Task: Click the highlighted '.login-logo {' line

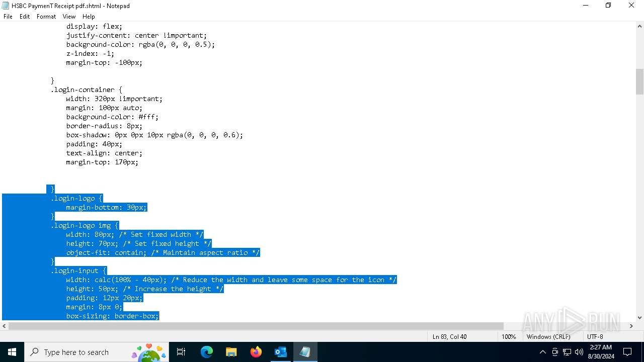Action: [76, 198]
